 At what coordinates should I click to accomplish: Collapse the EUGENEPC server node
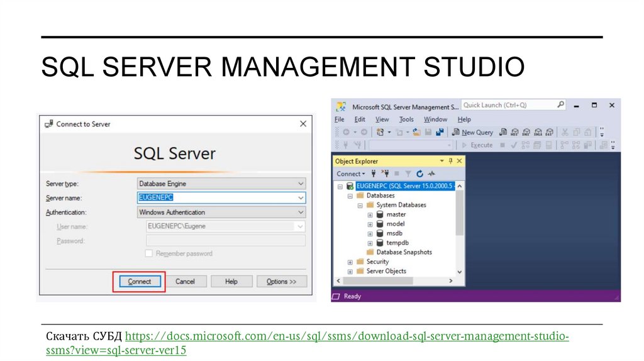(340, 186)
